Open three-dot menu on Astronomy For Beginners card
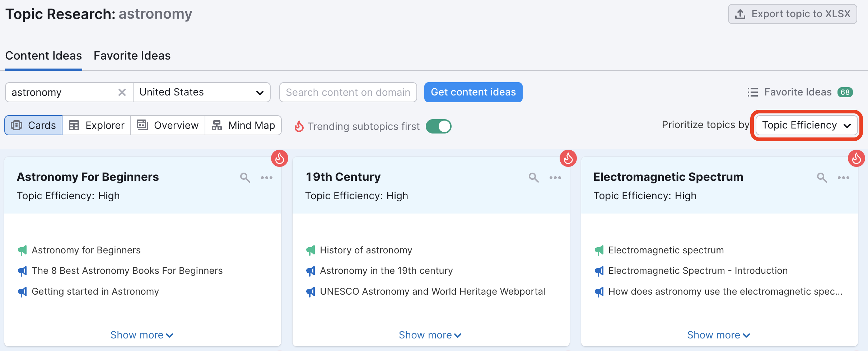The width and height of the screenshot is (868, 351). pyautogui.click(x=267, y=178)
